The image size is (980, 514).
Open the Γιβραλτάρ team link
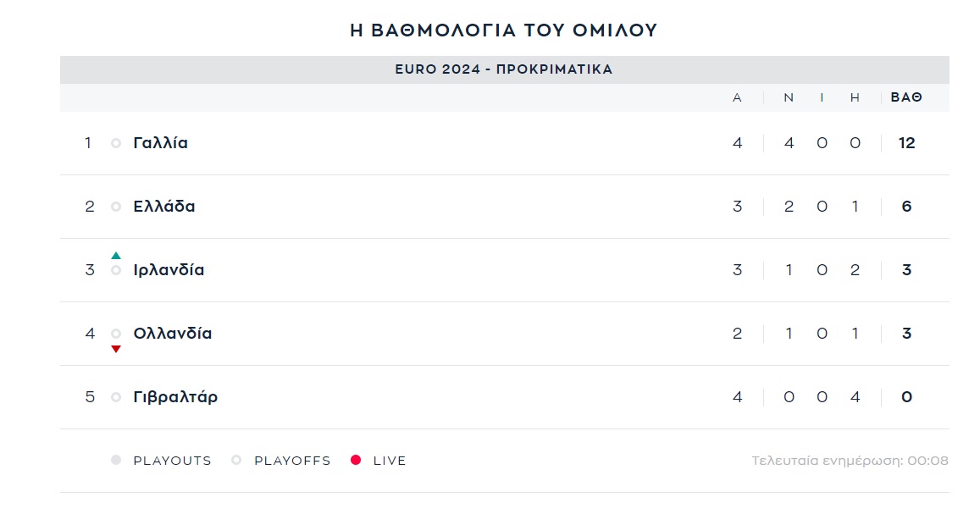click(175, 397)
